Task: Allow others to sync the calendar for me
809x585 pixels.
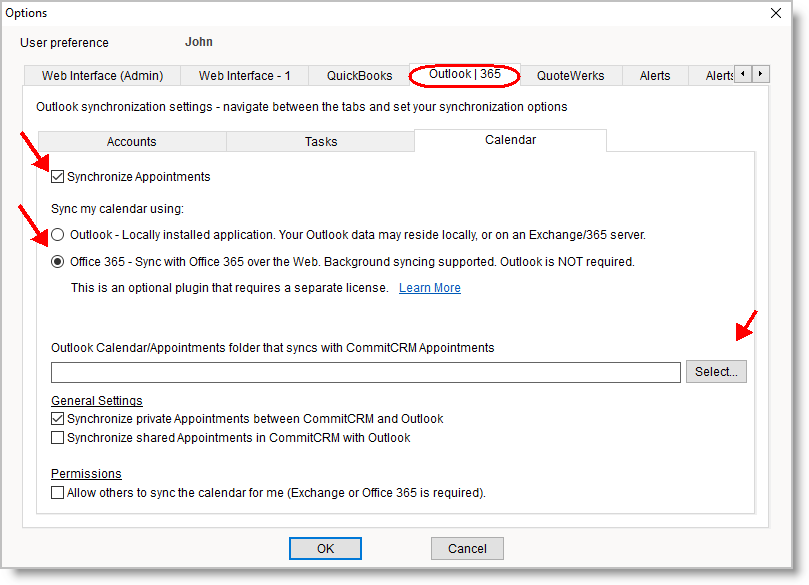Action: coord(58,493)
